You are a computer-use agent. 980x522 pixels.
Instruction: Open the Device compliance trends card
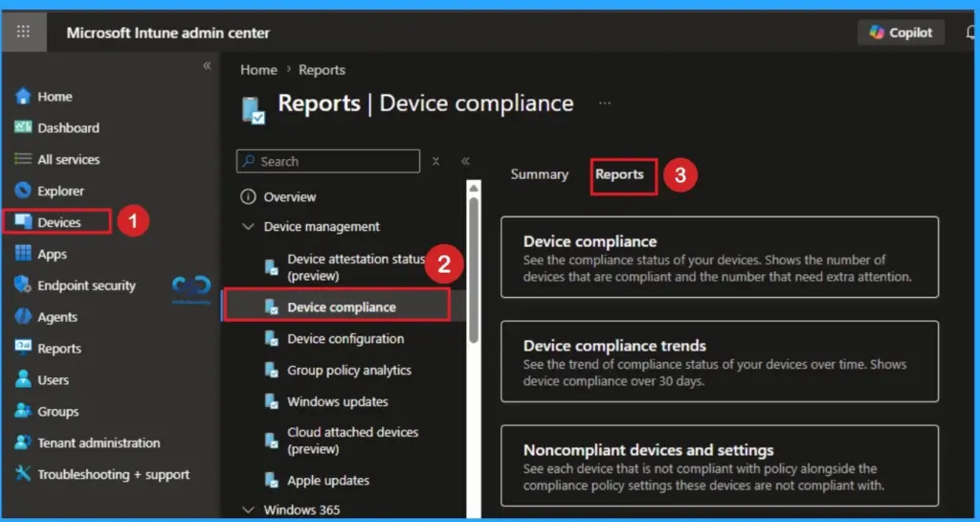pos(720,361)
